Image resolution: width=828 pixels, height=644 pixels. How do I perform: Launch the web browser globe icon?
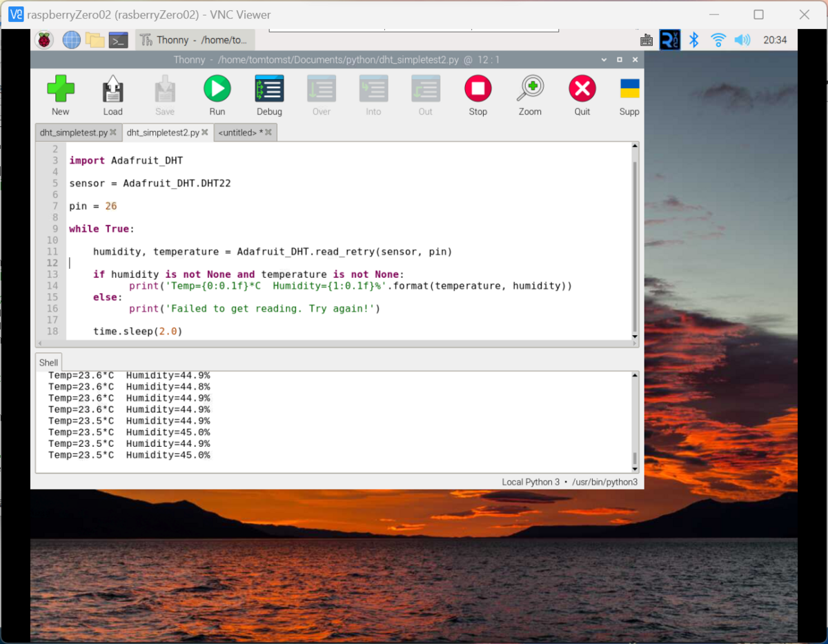pos(72,40)
